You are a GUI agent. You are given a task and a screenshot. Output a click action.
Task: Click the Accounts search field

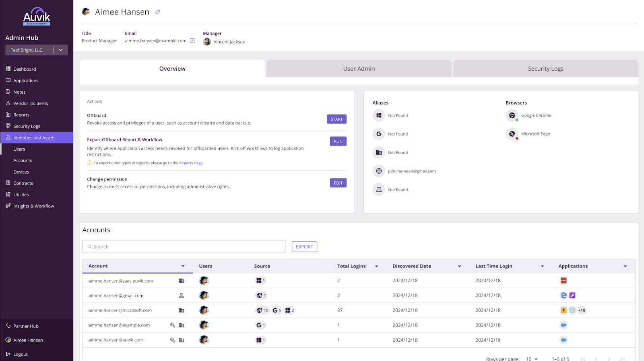point(184,247)
